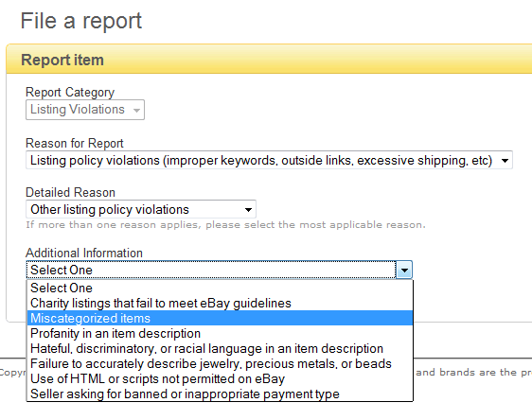Select 'Seller asking for banned or inappropriate payment type'

(x=220, y=394)
